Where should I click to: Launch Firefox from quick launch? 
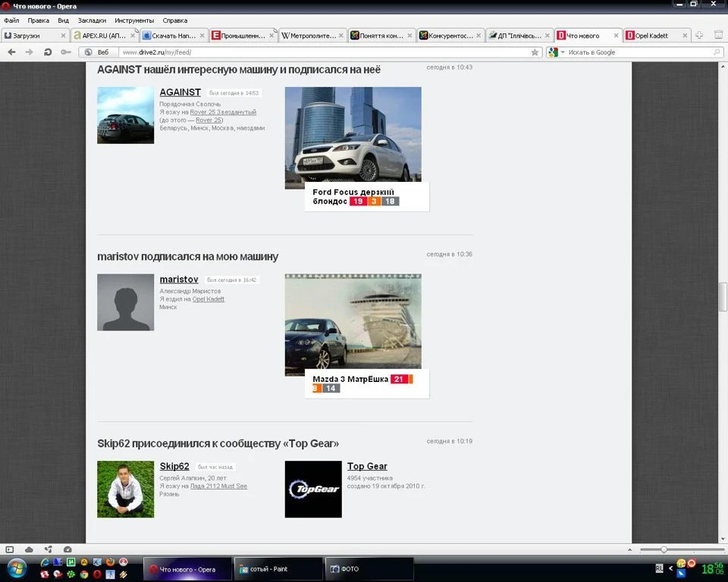(x=111, y=562)
